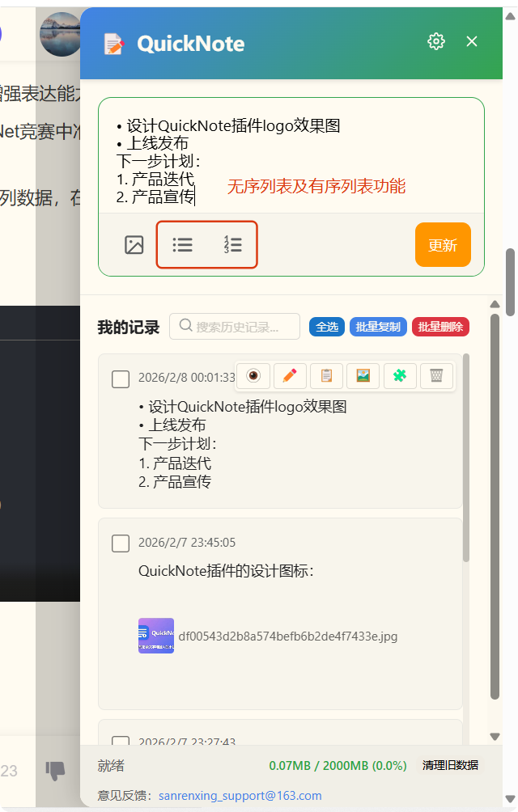The height and width of the screenshot is (812, 518).
Task: Click the page scrollbar down arrow
Action: [x=510, y=798]
